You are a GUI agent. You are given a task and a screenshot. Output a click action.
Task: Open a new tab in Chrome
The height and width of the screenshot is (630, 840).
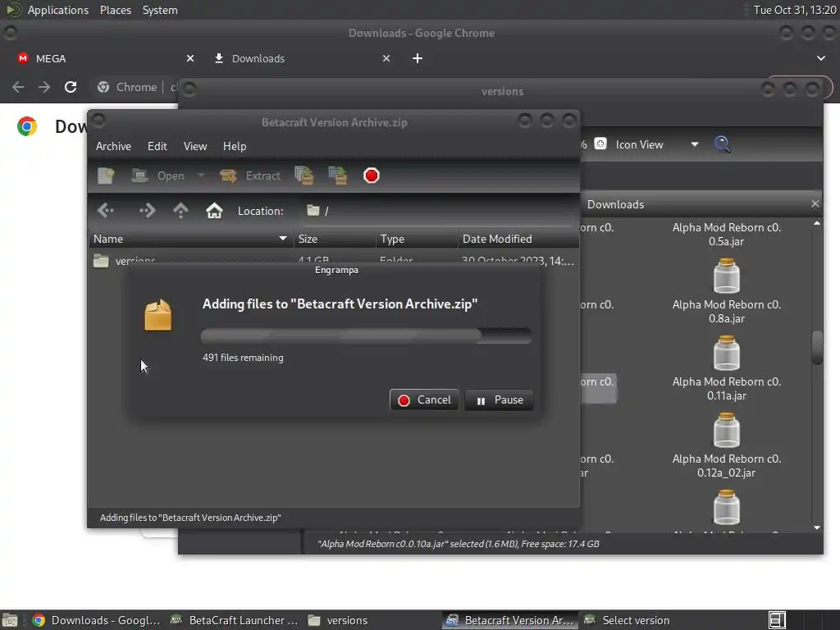[x=418, y=58]
